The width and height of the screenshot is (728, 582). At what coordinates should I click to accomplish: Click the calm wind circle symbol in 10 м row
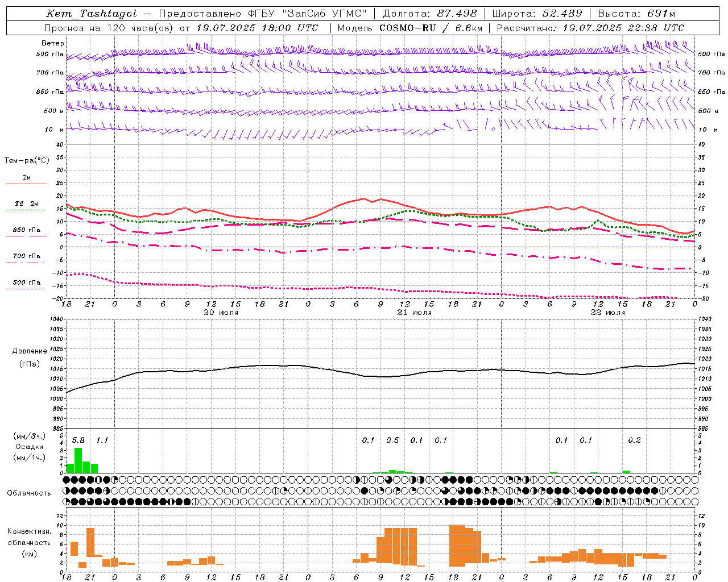pyautogui.click(x=493, y=130)
